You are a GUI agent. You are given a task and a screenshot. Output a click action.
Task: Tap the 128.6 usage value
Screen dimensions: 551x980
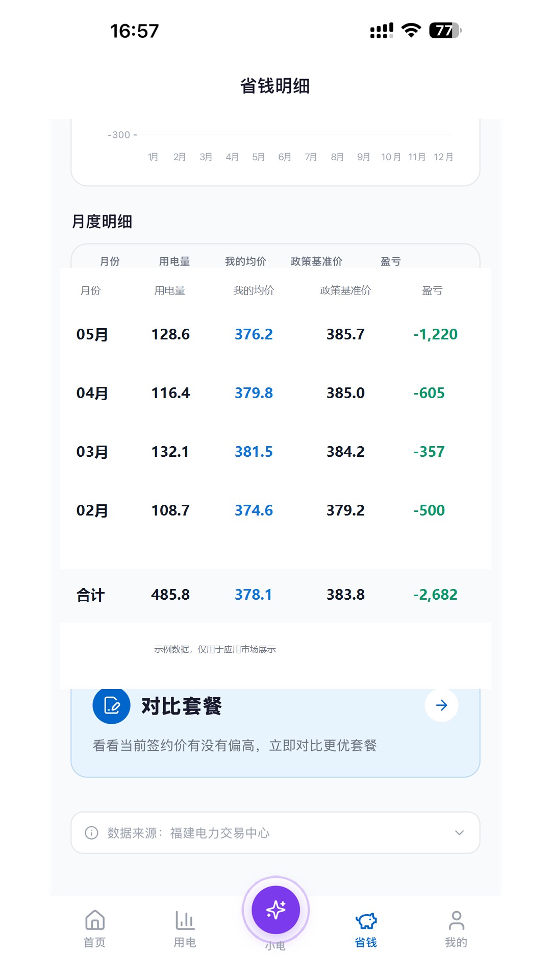click(x=170, y=334)
